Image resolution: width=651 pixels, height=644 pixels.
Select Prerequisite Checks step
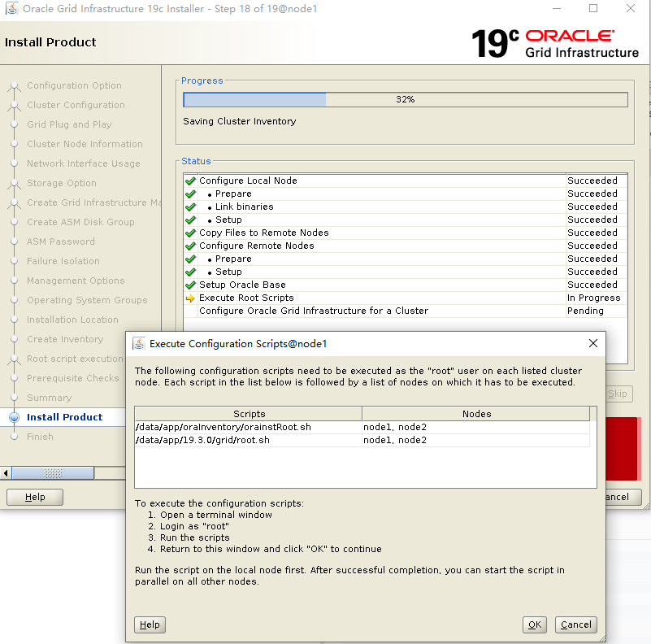(73, 378)
